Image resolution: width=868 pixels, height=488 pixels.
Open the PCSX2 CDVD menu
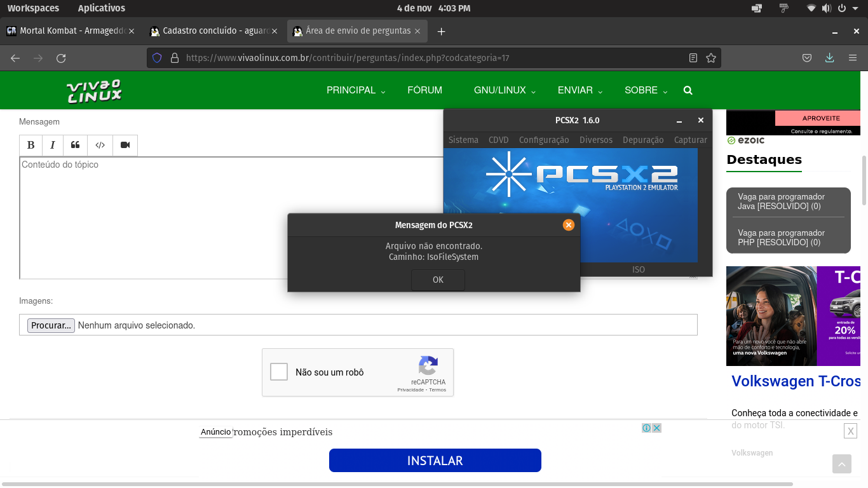(x=499, y=140)
